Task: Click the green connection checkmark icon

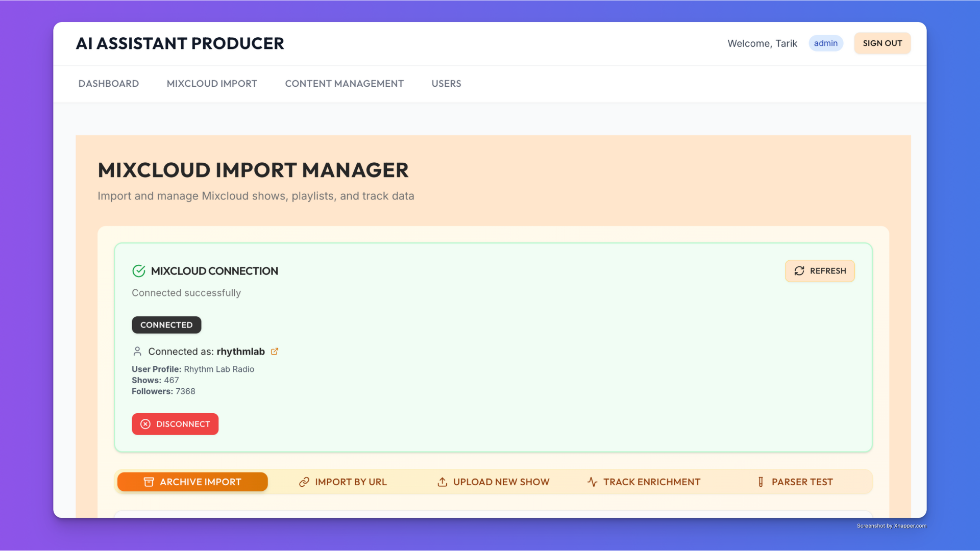Action: pos(139,271)
